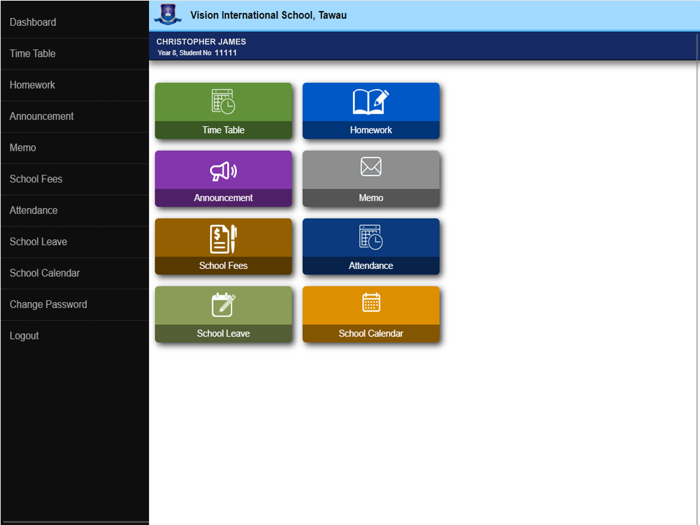Click the School Fees tile label
The image size is (700, 525).
(x=223, y=266)
